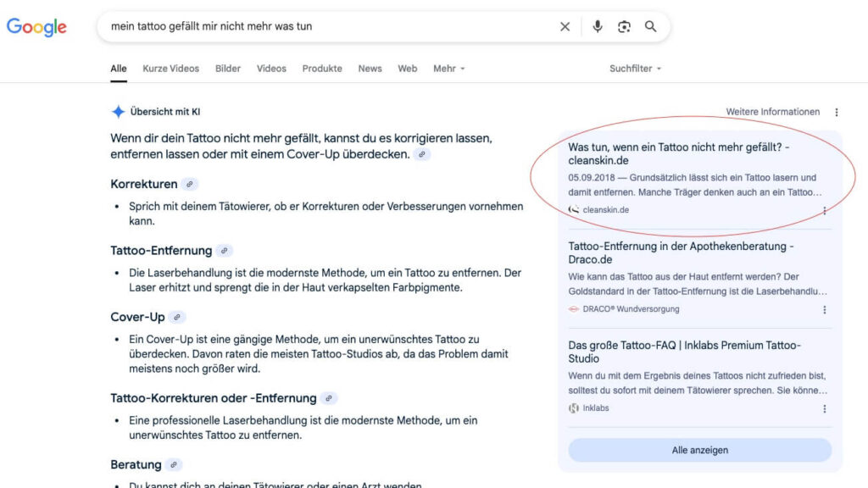Click 'Eine professionelle Laserbehandlung' bullet text
Image resolution: width=868 pixels, height=488 pixels.
tap(303, 428)
